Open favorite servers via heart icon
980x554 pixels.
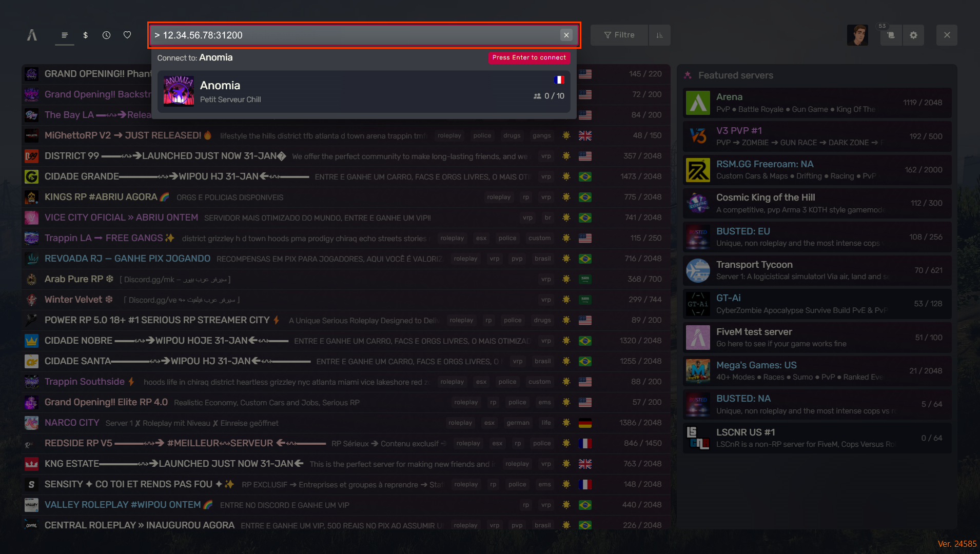[x=127, y=35]
